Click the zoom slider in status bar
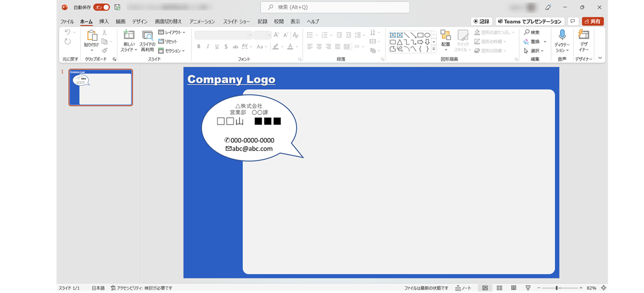Image resolution: width=644 pixels, height=293 pixels. point(557,288)
